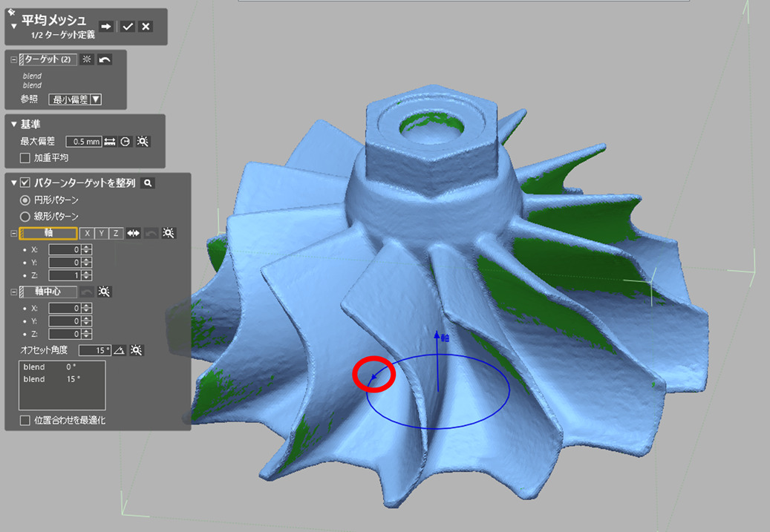Image resolution: width=770 pixels, height=532 pixels.
Task: Reset the ターゲット selection with undo arrow
Action: pos(105,59)
